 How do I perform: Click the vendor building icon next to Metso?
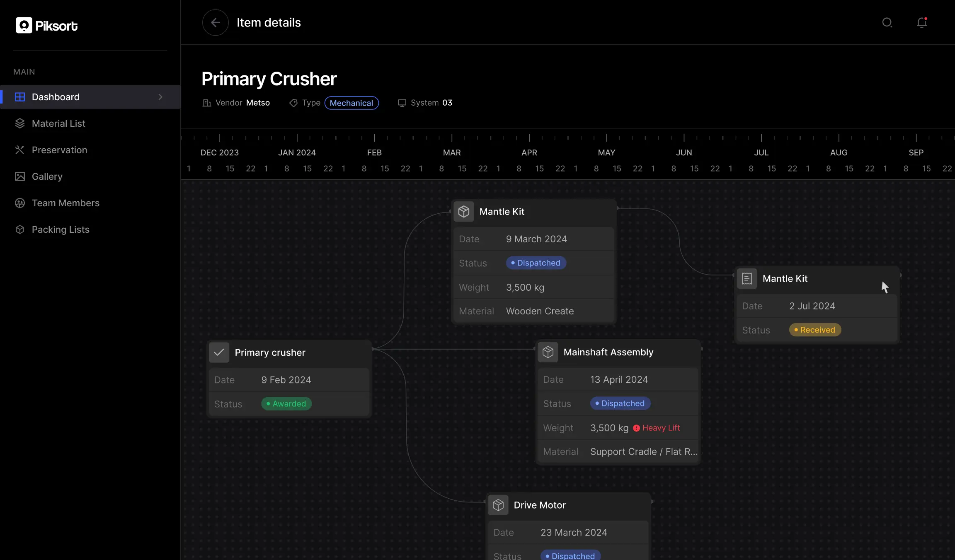click(x=207, y=103)
